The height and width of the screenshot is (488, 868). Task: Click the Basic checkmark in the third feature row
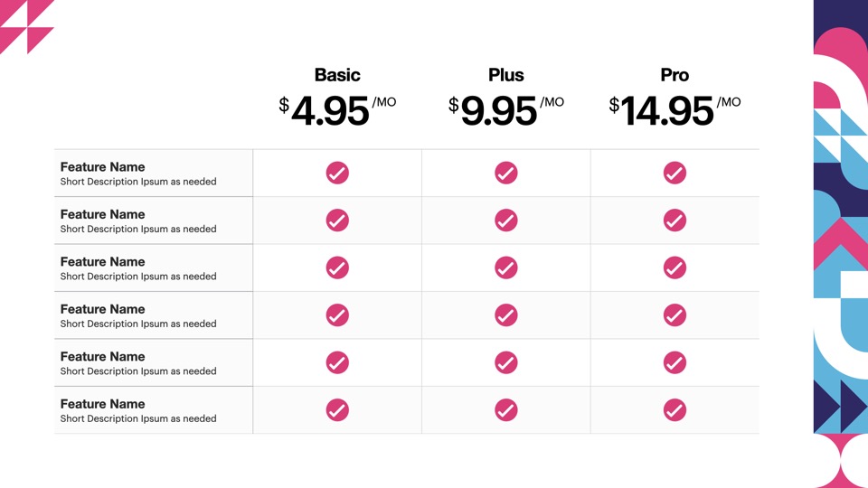coord(337,267)
